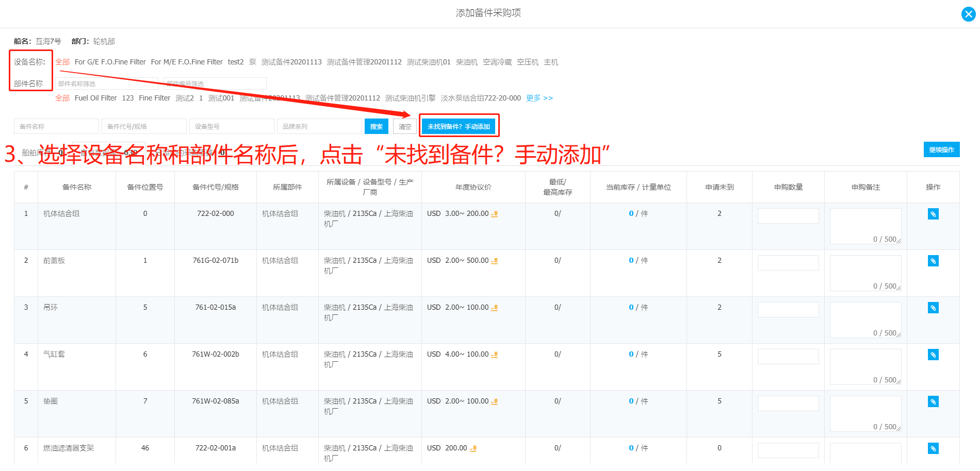Click current stock 0 in 前盖板 row

(631, 261)
